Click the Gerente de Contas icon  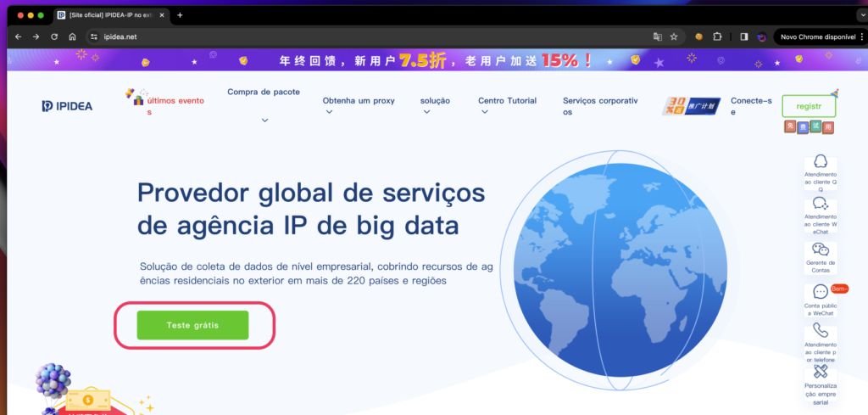[820, 250]
